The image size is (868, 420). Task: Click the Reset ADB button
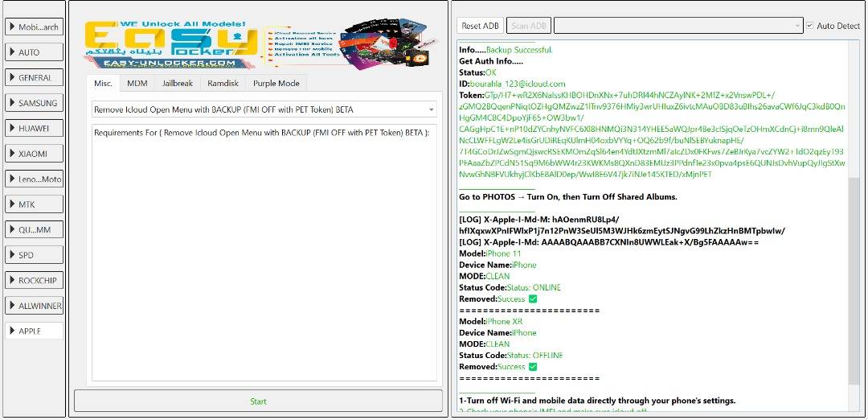tap(481, 26)
